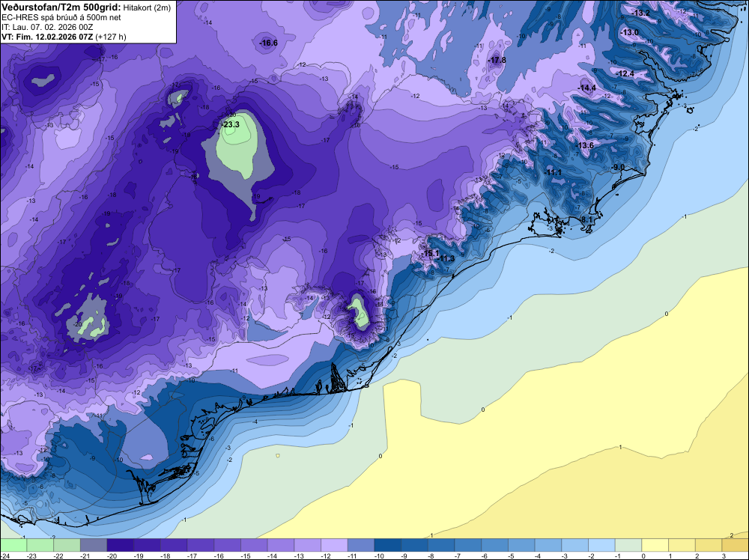This screenshot has width=749, height=560.
Task: Click the -8.1 coastal temperature label
Action: tap(586, 219)
